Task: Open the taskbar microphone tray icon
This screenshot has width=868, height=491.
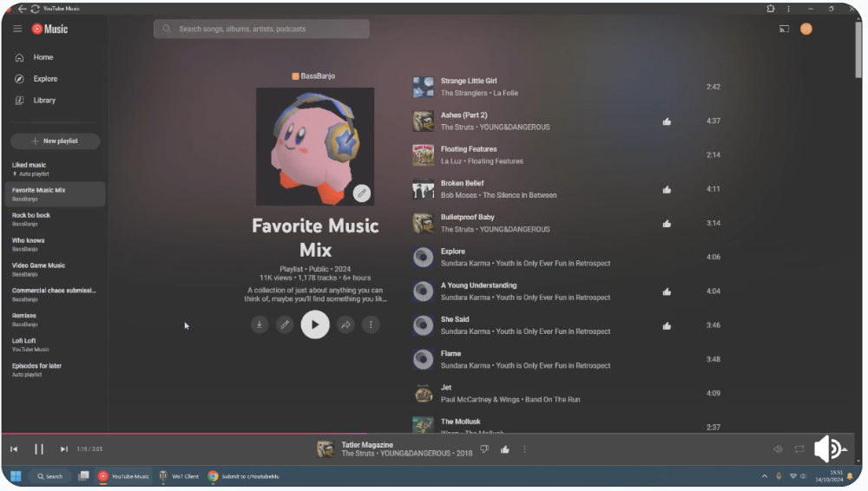Action: (x=779, y=476)
